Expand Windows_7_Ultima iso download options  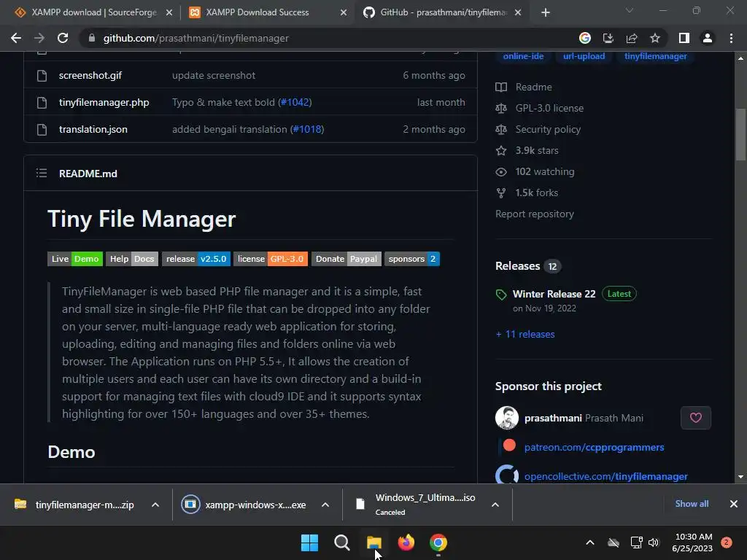pos(495,505)
